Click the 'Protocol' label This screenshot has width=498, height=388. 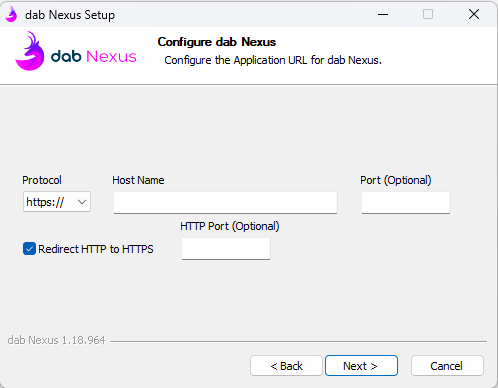[42, 180]
